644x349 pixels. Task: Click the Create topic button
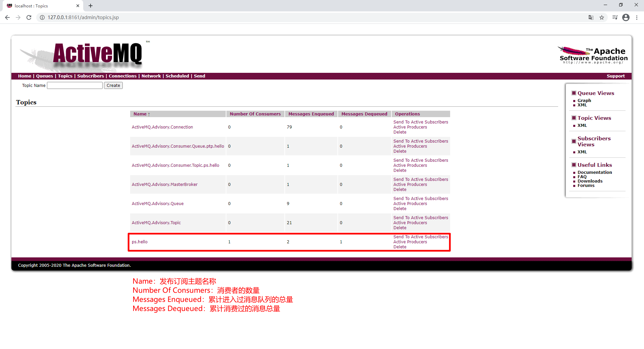(x=113, y=86)
